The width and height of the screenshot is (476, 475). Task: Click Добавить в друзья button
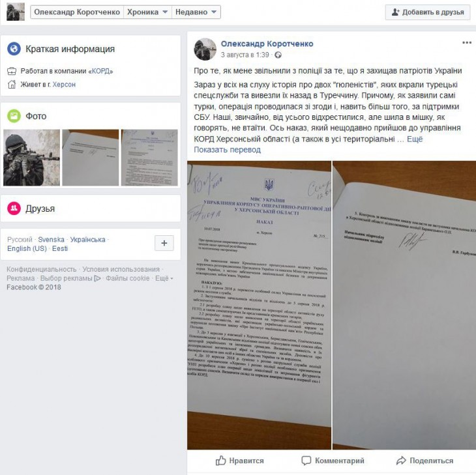[428, 12]
